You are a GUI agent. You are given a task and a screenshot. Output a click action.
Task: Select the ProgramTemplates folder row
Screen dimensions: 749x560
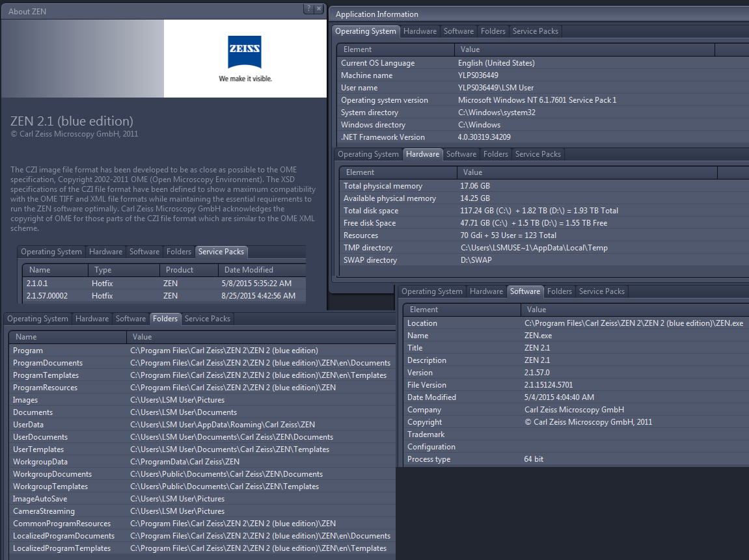195,375
